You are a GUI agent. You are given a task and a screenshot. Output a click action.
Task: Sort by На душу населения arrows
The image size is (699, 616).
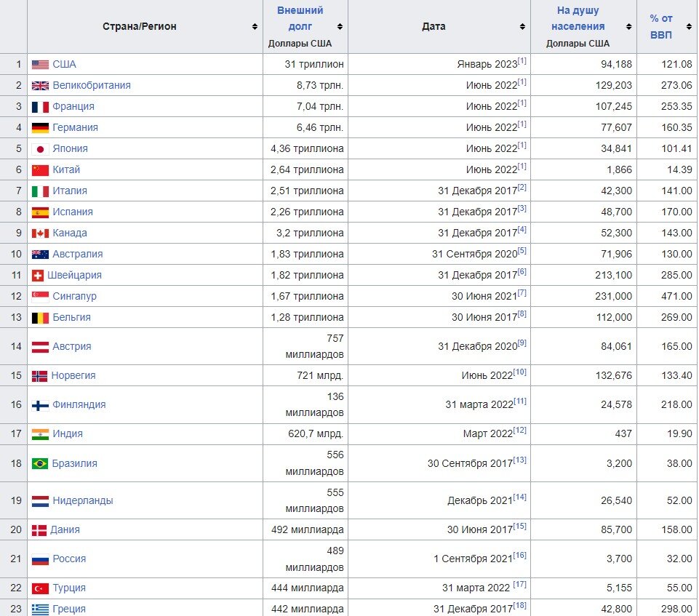(x=629, y=27)
